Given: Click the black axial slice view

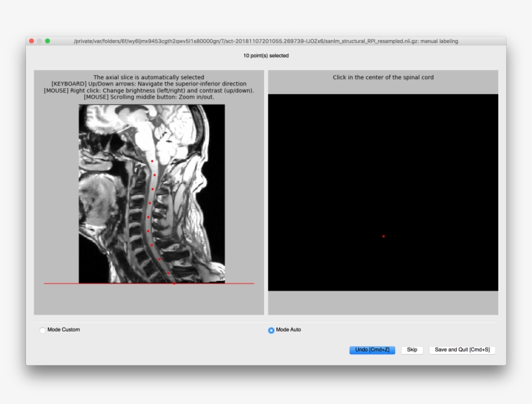Looking at the screenshot, I should (x=383, y=193).
